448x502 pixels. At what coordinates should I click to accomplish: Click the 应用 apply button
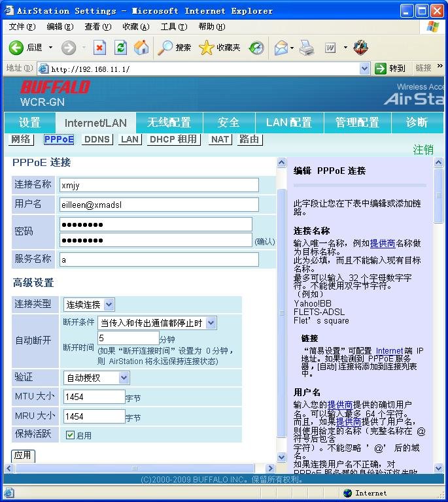[x=23, y=455]
